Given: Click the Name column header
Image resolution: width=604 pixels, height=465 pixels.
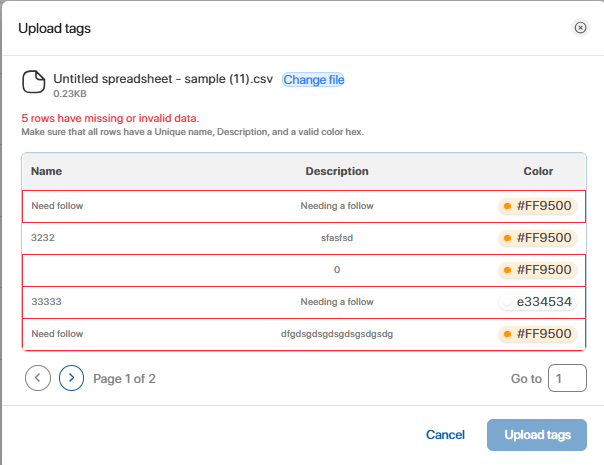Looking at the screenshot, I should 47,171.
